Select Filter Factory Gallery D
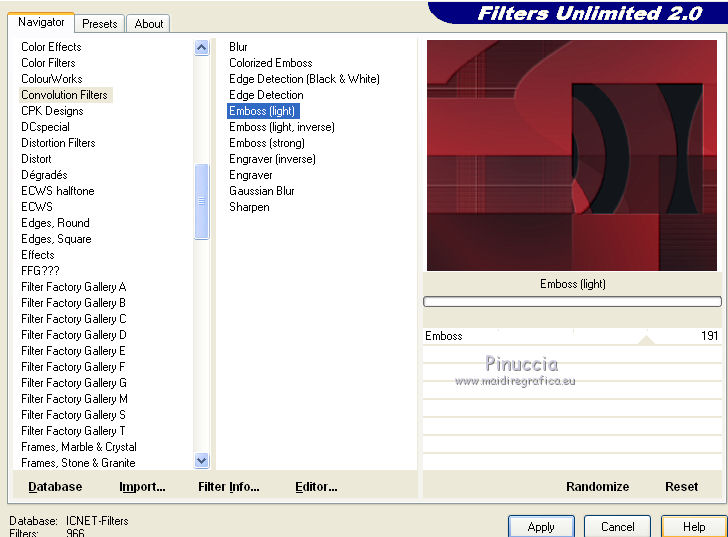 [73, 335]
